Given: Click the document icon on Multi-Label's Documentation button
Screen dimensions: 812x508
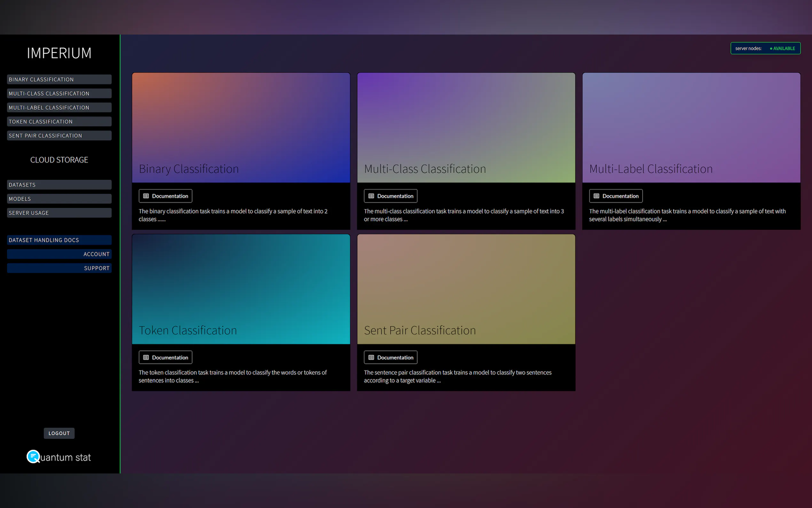Looking at the screenshot, I should tap(596, 196).
